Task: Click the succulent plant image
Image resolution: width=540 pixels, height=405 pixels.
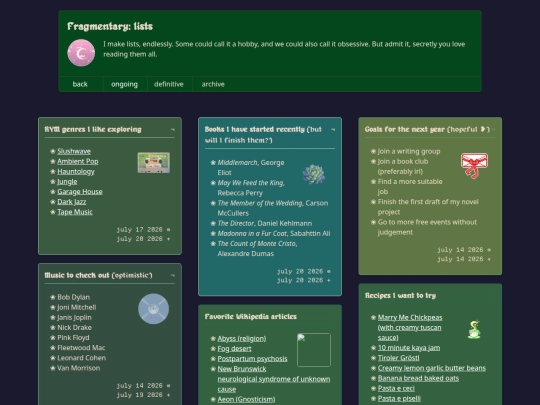Action: click(314, 174)
